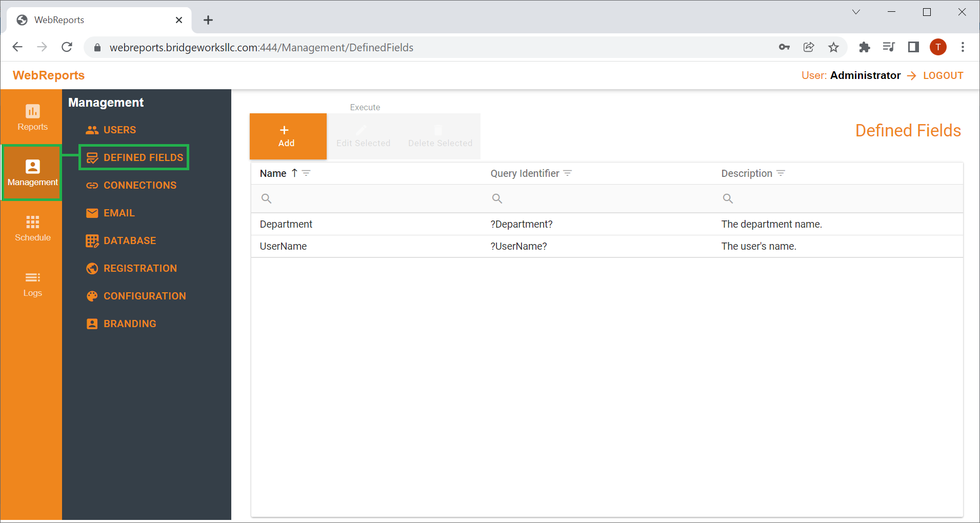
Task: Open Connections management page
Action: click(x=131, y=185)
